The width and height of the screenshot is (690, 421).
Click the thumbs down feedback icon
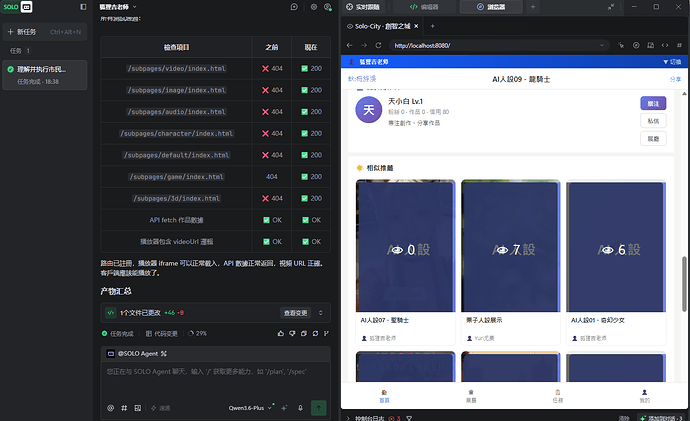(292, 333)
